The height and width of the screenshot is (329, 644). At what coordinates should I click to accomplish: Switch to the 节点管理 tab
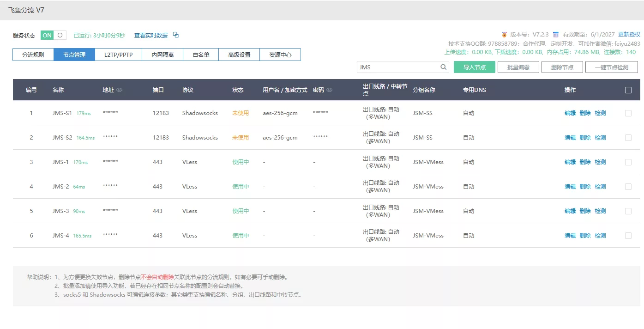74,55
